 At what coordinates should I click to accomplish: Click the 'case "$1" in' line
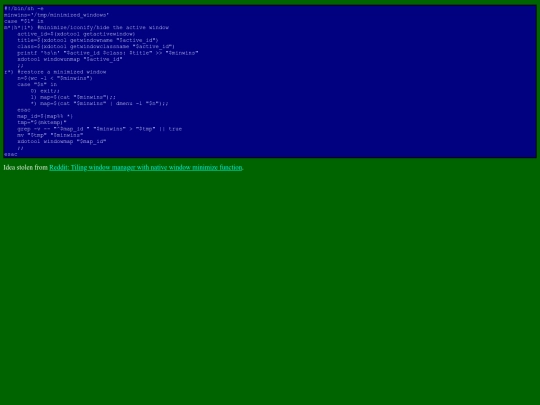(x=24, y=21)
